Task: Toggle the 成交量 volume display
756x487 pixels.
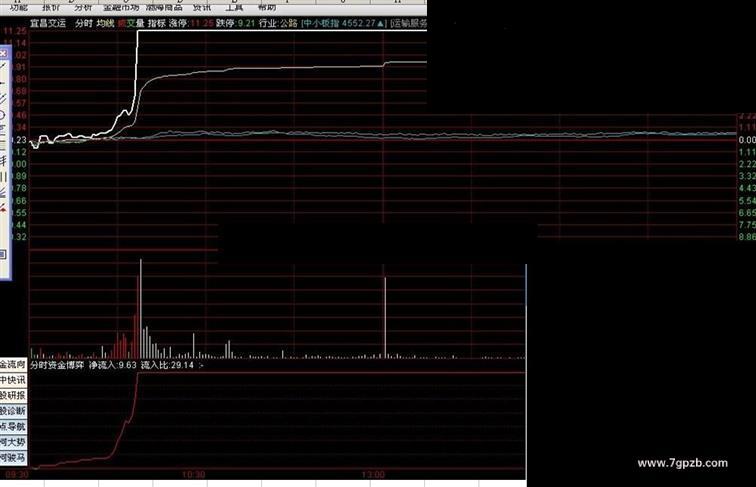Action: (x=131, y=23)
